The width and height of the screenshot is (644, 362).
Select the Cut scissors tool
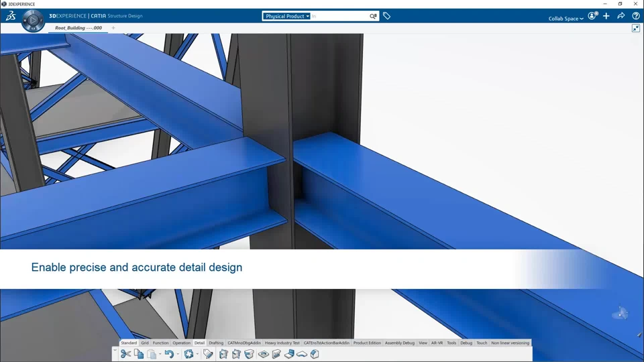pyautogui.click(x=125, y=354)
